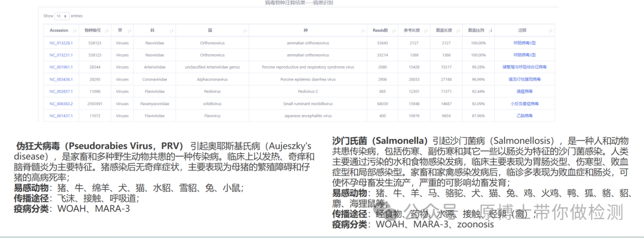Open accession link NC_001961.1
Image resolution: width=644 pixels, height=238 pixels.
pos(61,67)
